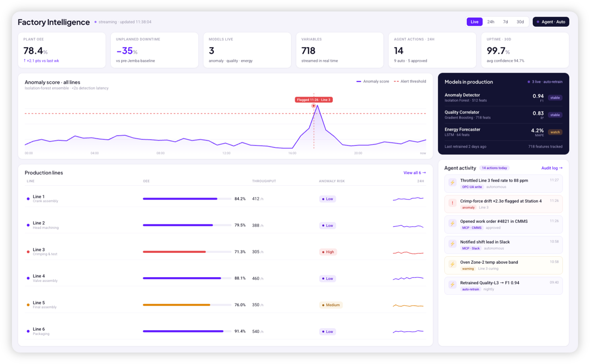Click the Flagged 11:26 Line 3 chart marker

click(x=314, y=100)
